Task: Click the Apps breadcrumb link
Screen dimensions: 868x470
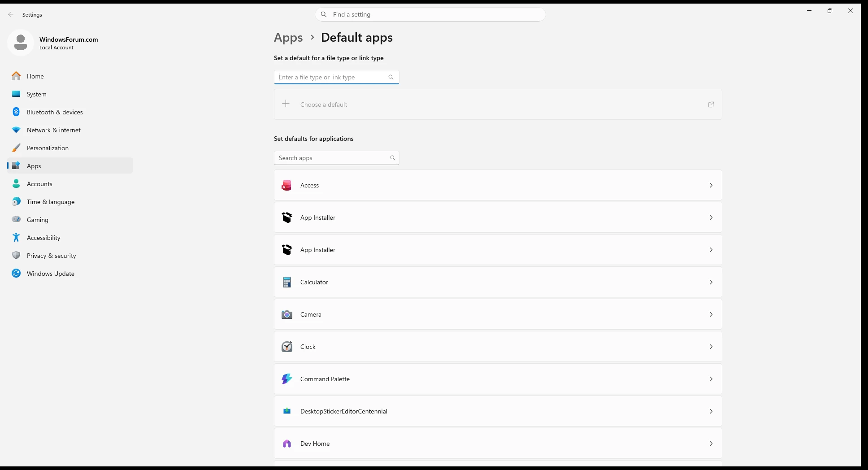Action: [x=288, y=38]
